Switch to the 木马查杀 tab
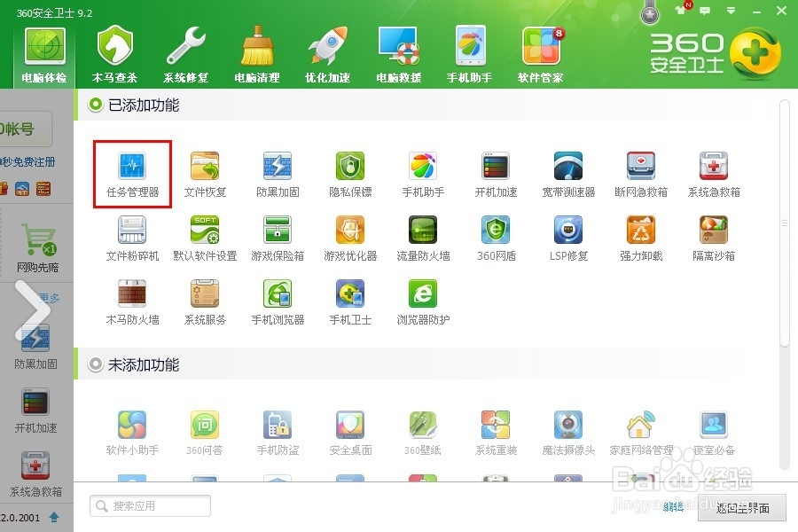 [115, 56]
